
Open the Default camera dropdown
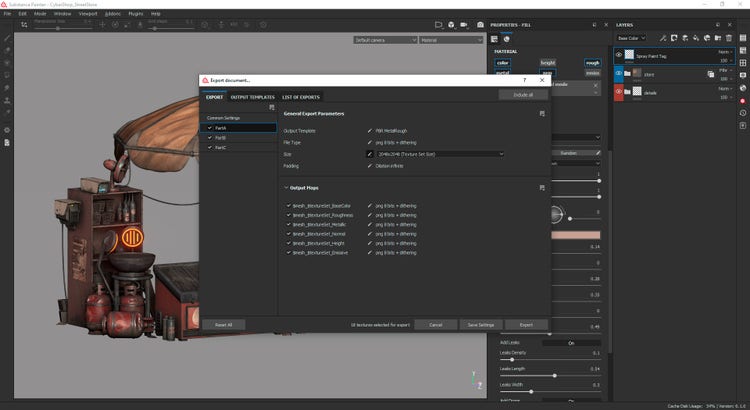[x=383, y=41]
